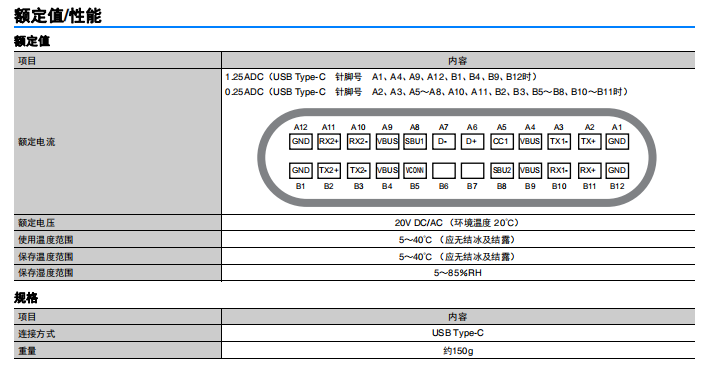Select the SBU2 pin above B8
The width and height of the screenshot is (703, 370).
pos(501,170)
